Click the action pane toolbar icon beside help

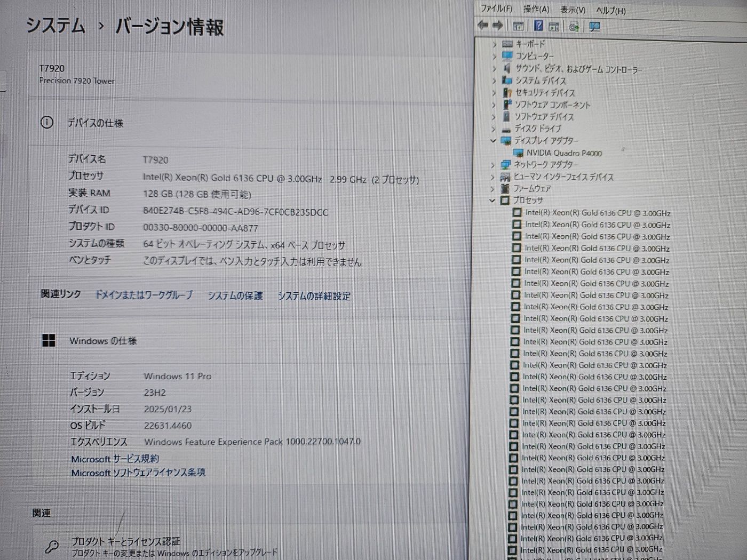554,26
